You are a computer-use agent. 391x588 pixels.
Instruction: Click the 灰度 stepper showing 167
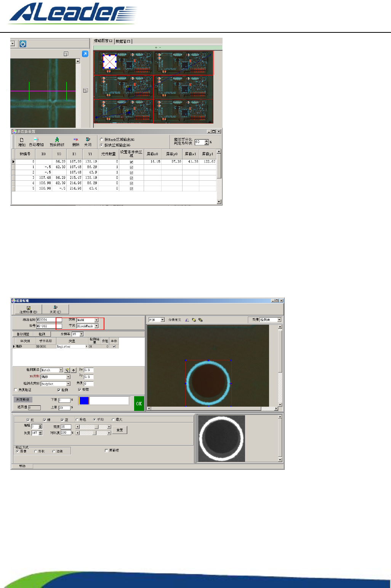[x=37, y=433]
